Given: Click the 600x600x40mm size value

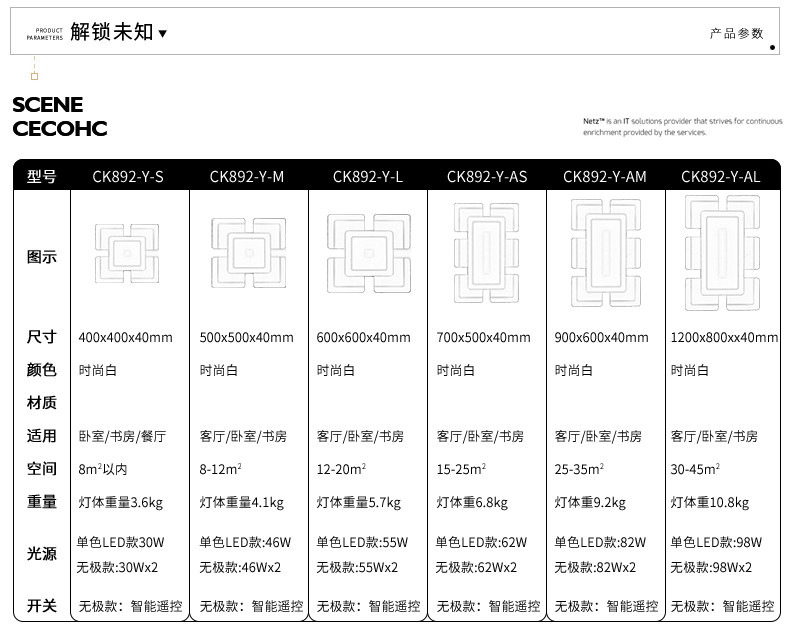Looking at the screenshot, I should point(363,337).
